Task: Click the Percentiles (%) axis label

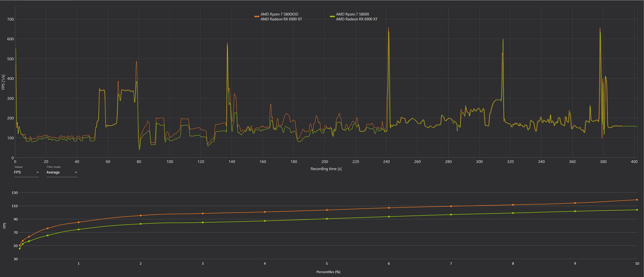Action: pyautogui.click(x=328, y=272)
